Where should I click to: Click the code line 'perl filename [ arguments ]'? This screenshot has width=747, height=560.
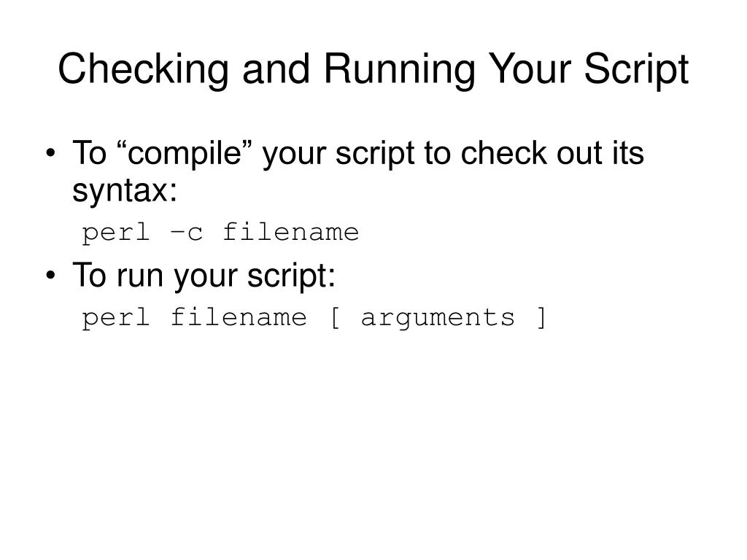(x=314, y=318)
